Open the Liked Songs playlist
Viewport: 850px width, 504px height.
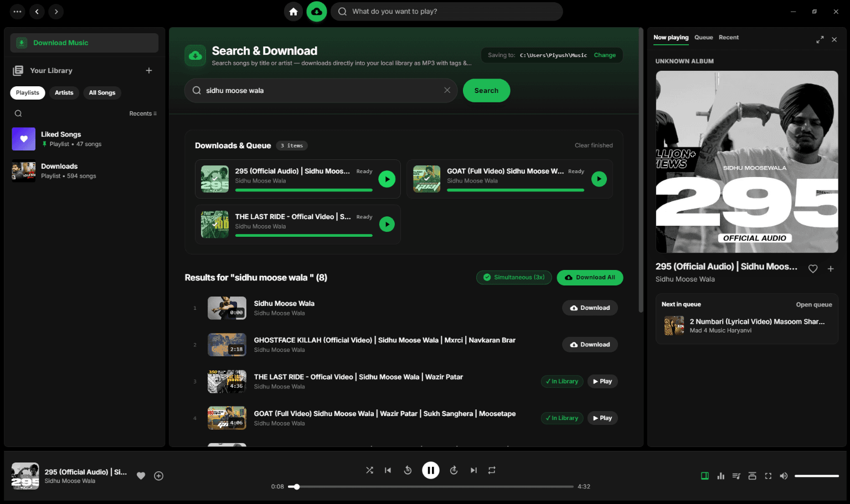click(x=84, y=139)
